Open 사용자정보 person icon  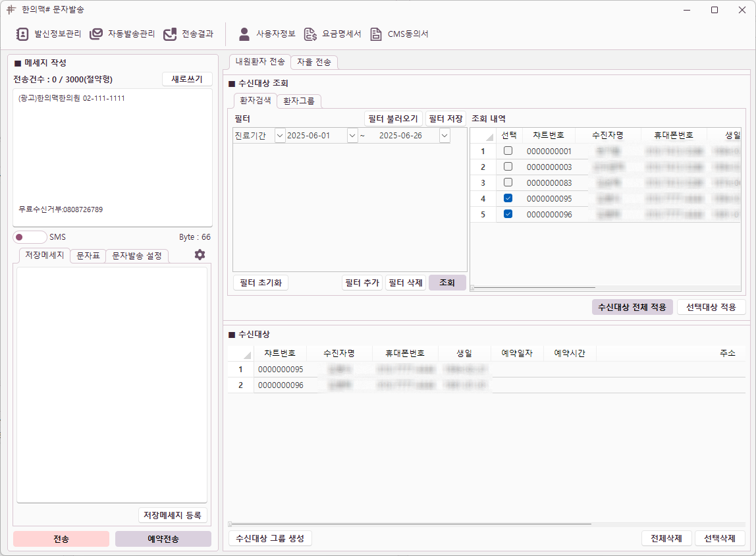pos(244,34)
